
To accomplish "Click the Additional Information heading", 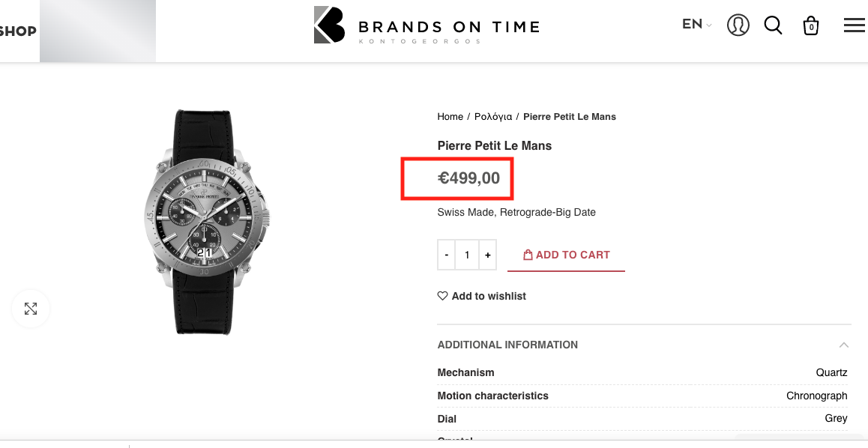I will (x=507, y=345).
